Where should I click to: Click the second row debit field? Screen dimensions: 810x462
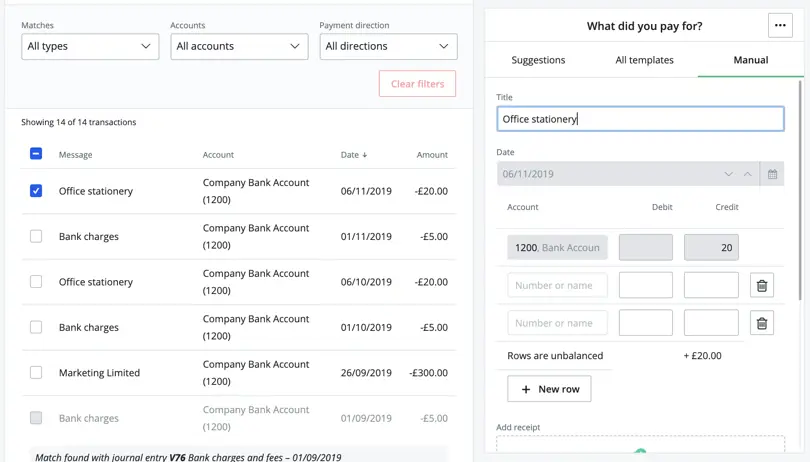(646, 285)
